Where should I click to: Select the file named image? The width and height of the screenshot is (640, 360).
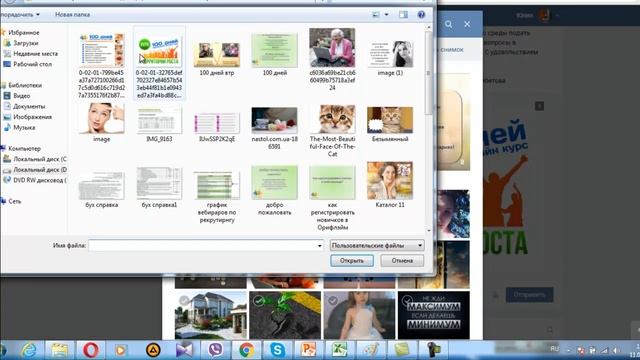coord(101,122)
